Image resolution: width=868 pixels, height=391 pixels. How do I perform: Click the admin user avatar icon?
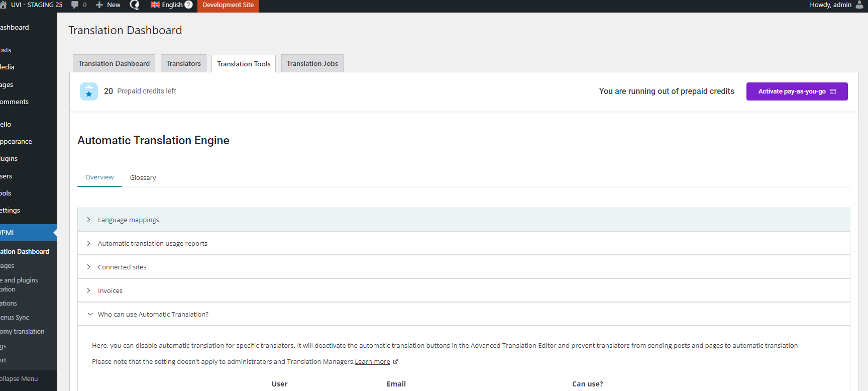click(x=859, y=5)
